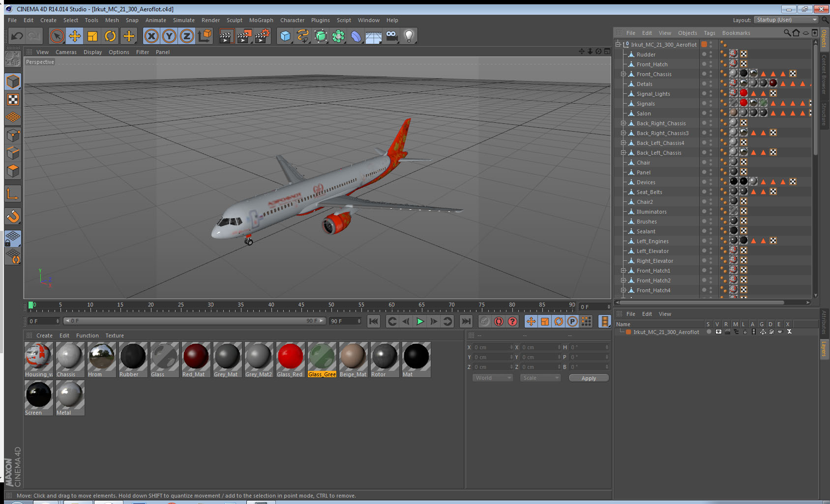
Task: Go to start of animation
Action: [x=374, y=321]
